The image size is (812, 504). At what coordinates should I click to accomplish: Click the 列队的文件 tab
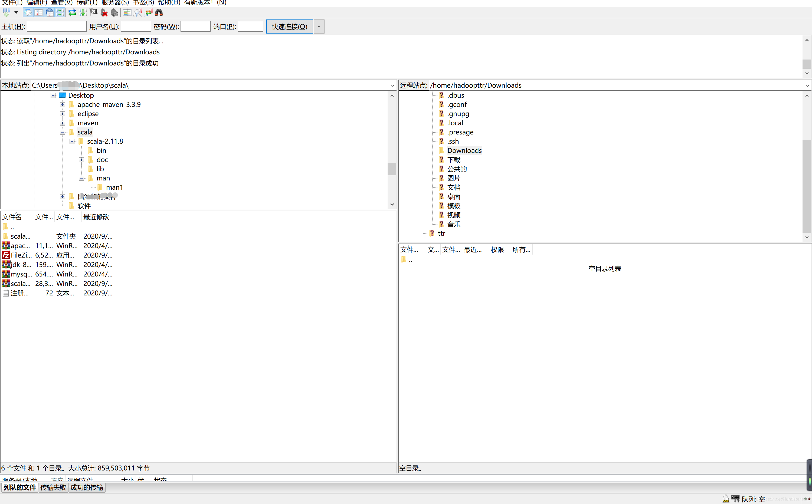(x=20, y=488)
